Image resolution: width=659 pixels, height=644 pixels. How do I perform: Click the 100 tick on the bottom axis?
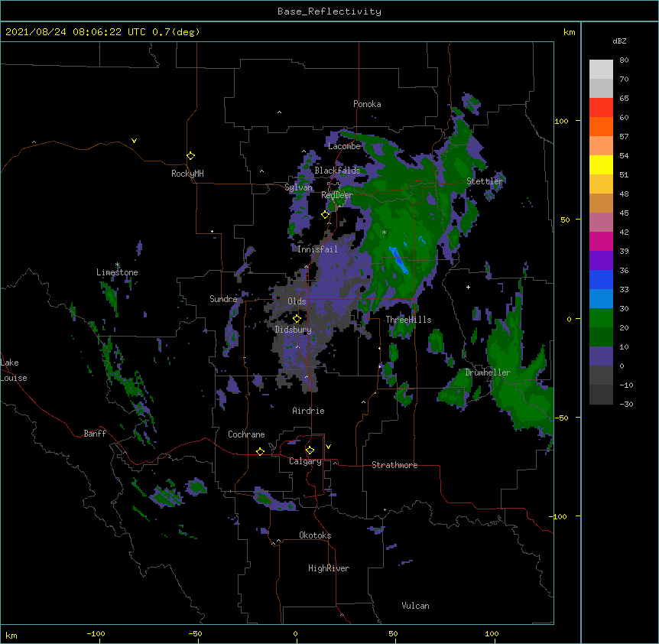492,633
